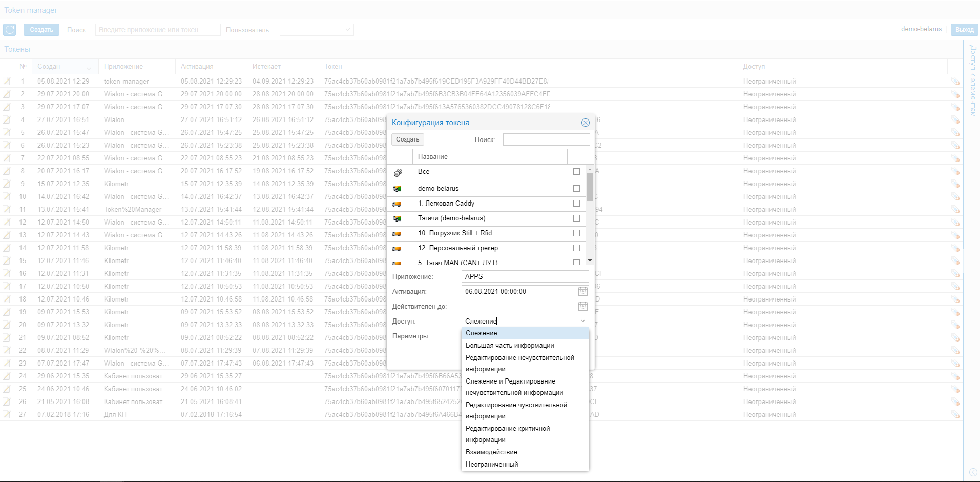Click the delete tag icon for token 2
Viewport: 980px width, 482px height.
click(x=955, y=94)
